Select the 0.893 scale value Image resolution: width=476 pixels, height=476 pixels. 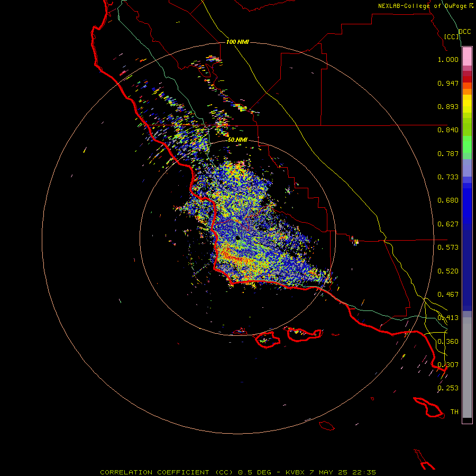coord(448,106)
